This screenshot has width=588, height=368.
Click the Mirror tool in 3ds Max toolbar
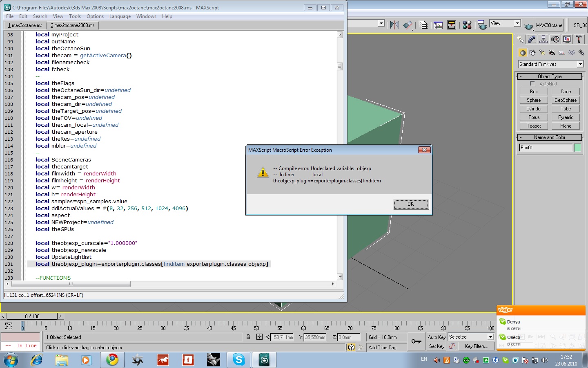[x=394, y=25]
